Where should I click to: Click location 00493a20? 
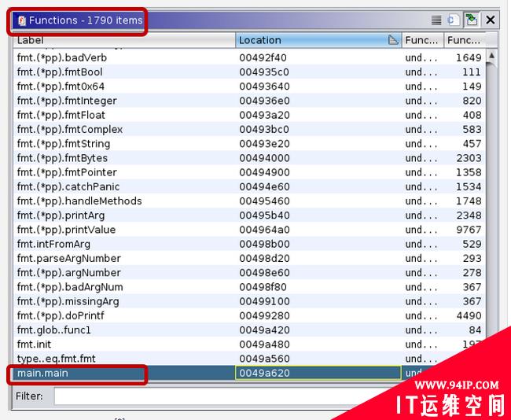point(264,115)
